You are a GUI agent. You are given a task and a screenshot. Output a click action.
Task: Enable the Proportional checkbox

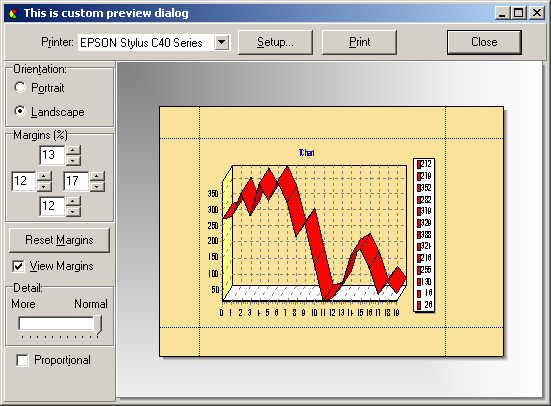[22, 360]
